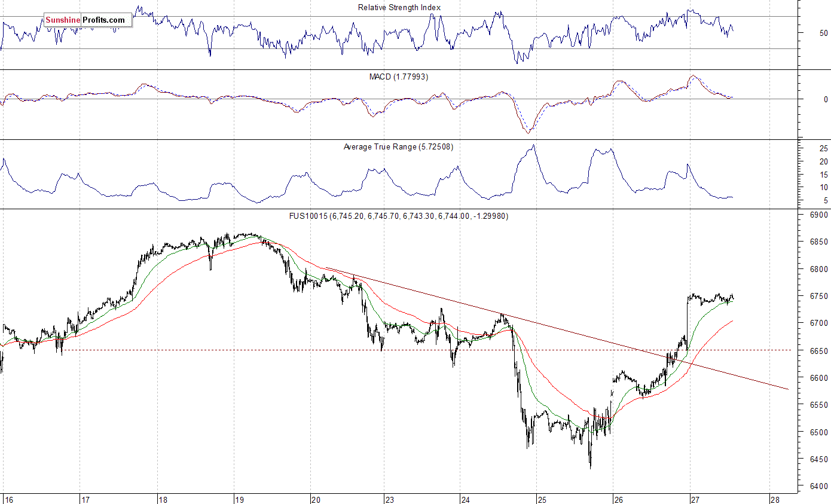Click the date label 27 on the time axis
The image size is (831, 504).
694,499
